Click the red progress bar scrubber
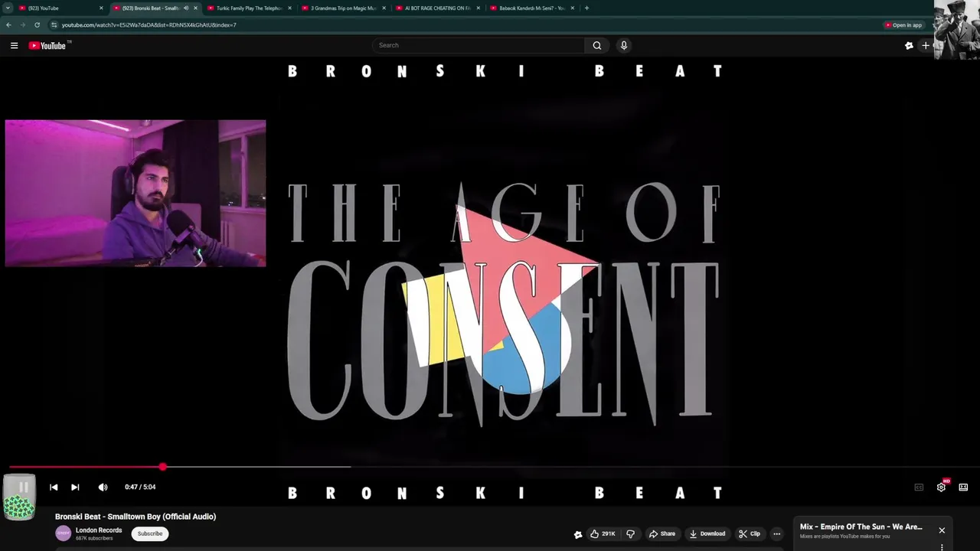This screenshot has width=980, height=551. [162, 466]
